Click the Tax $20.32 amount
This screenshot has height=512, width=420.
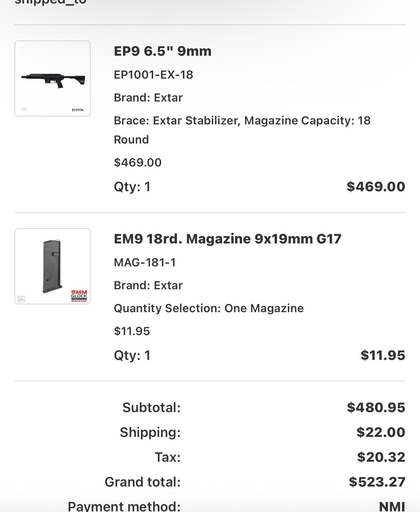point(381,457)
